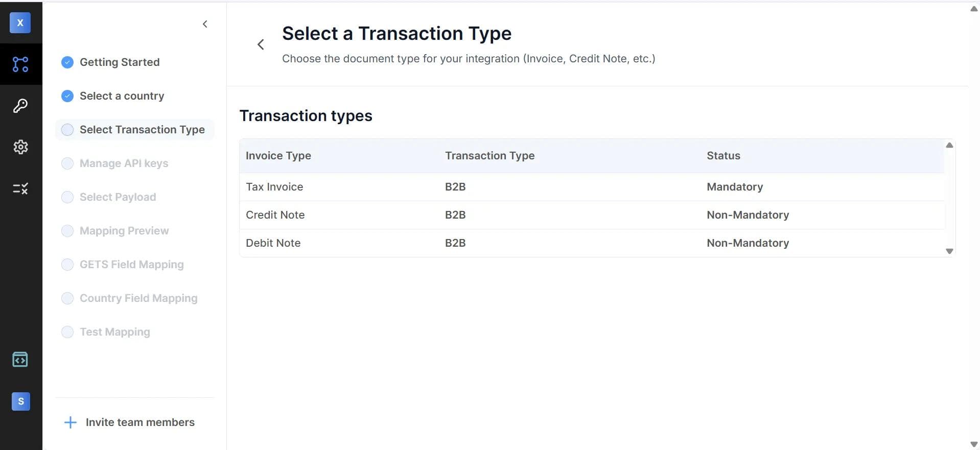Select the Select Transaction Type step circle
Image resolution: width=980 pixels, height=450 pixels.
pyautogui.click(x=67, y=129)
